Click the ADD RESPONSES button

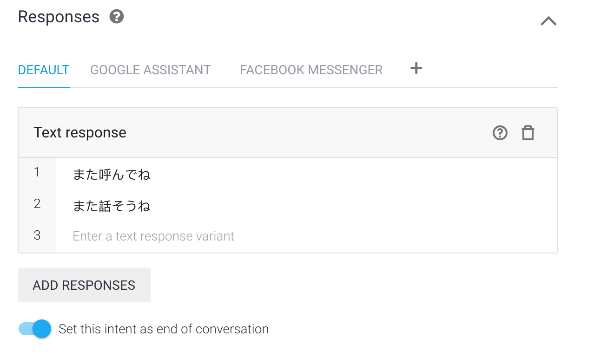click(x=84, y=285)
